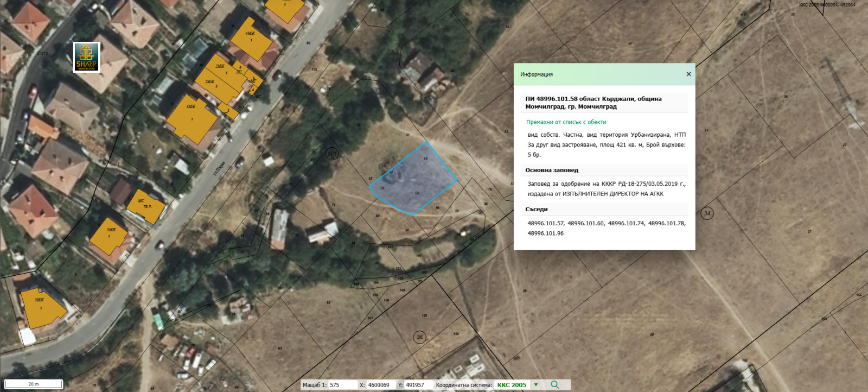Close the Информация panel
This screenshot has width=868, height=392.
click(x=688, y=74)
